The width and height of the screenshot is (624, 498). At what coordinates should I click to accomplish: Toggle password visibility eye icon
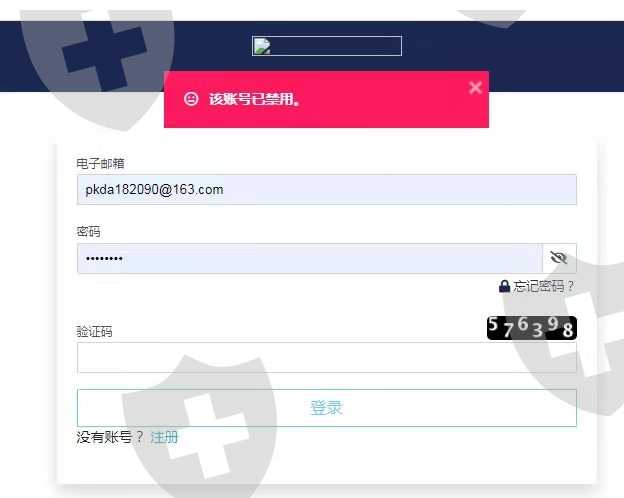click(559, 258)
